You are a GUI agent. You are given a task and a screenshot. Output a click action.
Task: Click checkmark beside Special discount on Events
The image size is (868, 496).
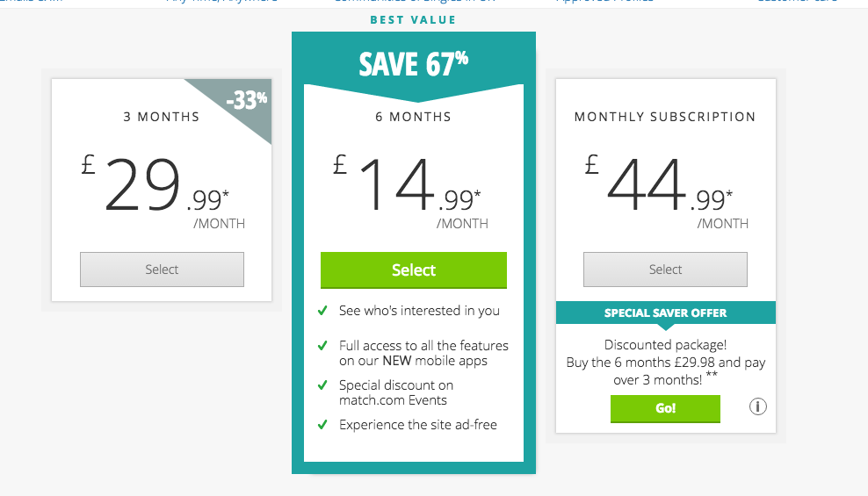322,385
